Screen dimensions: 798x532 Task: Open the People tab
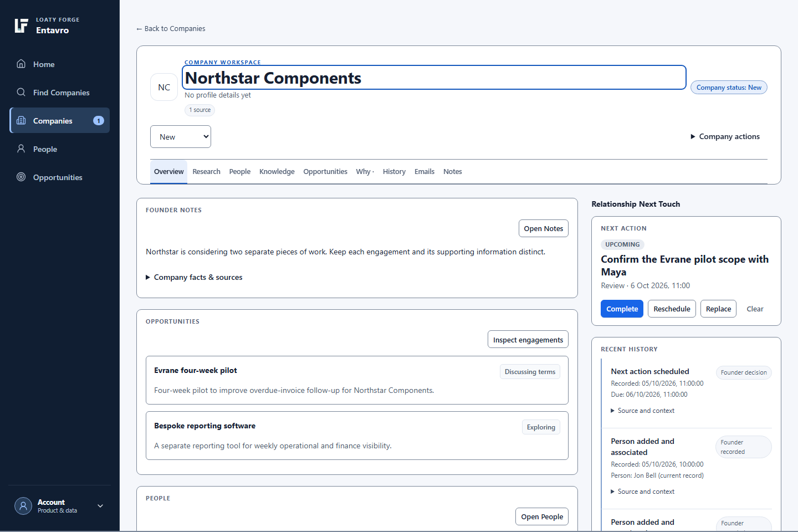[x=240, y=172]
